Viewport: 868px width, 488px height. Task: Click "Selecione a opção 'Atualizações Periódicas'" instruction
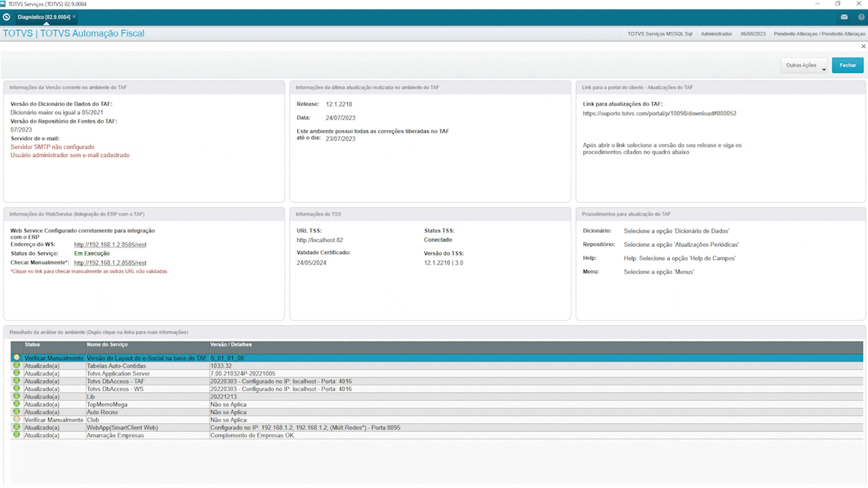click(x=681, y=244)
